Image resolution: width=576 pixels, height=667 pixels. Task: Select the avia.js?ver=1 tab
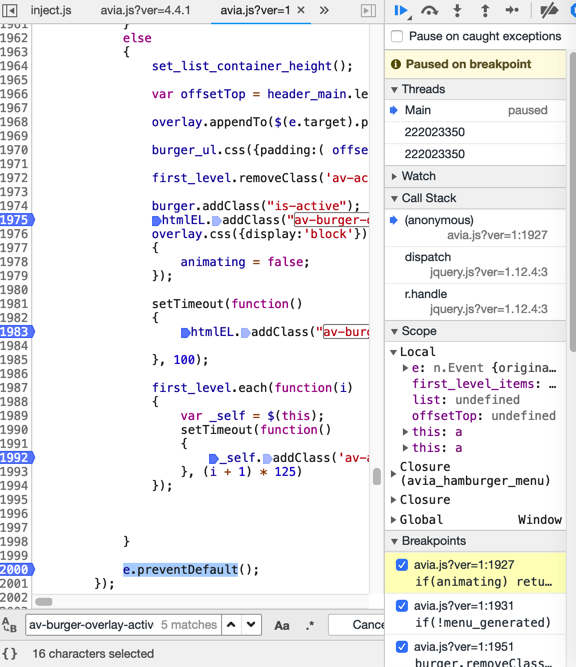[255, 10]
